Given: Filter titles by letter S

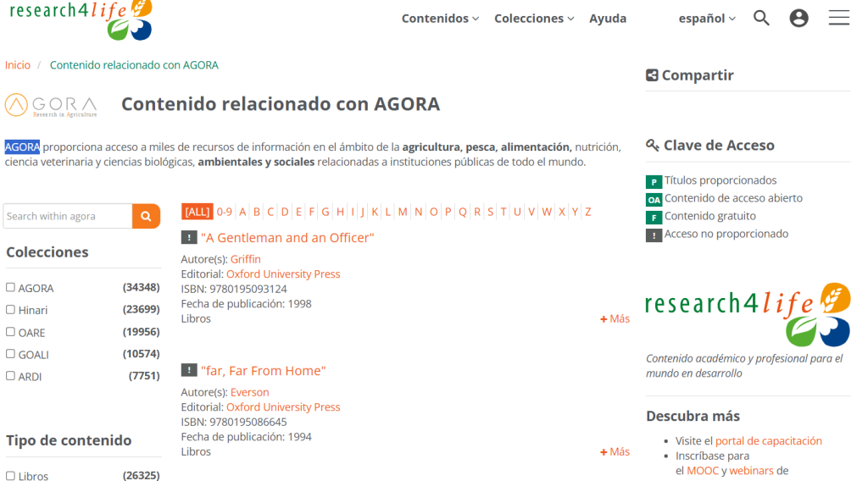Looking at the screenshot, I should pyautogui.click(x=490, y=212).
